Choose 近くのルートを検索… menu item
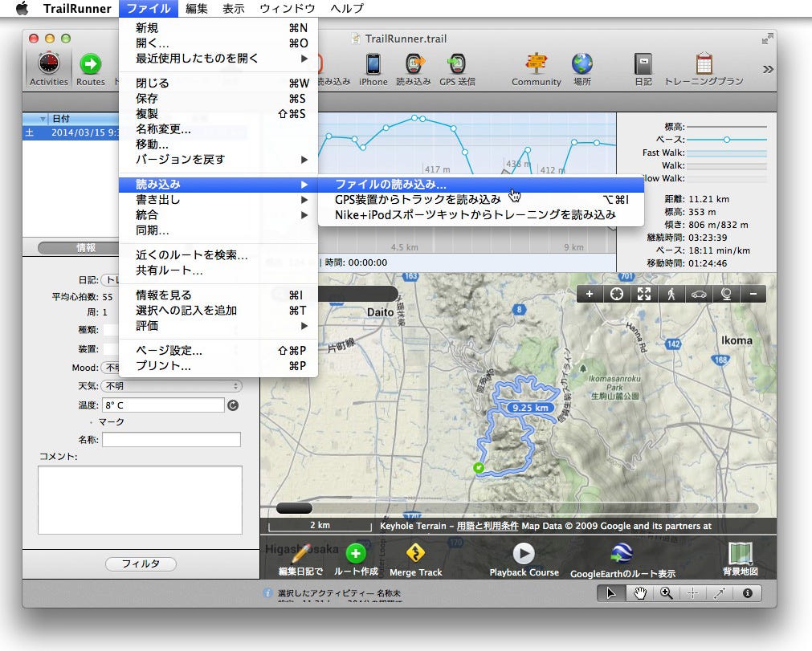Viewport: 812px width, 651px height. (x=218, y=255)
